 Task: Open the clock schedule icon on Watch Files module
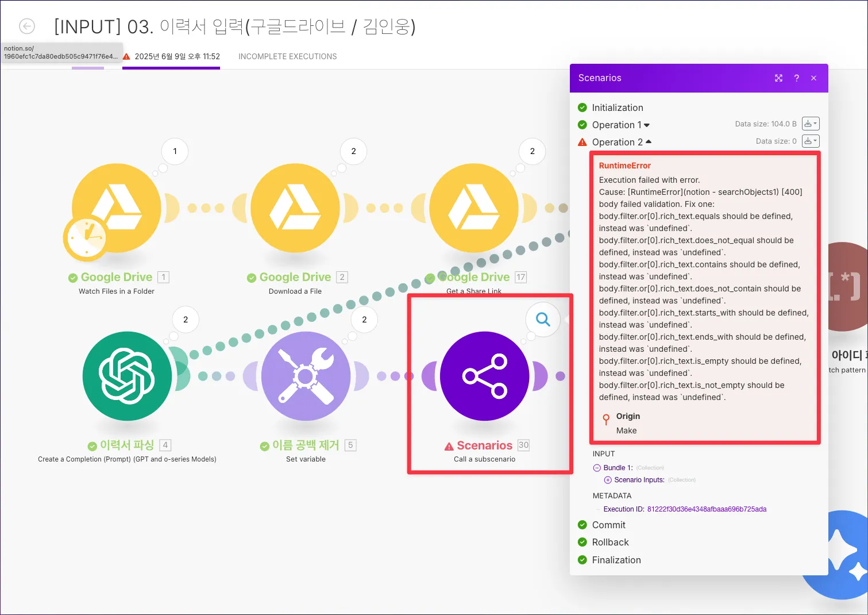click(x=85, y=237)
